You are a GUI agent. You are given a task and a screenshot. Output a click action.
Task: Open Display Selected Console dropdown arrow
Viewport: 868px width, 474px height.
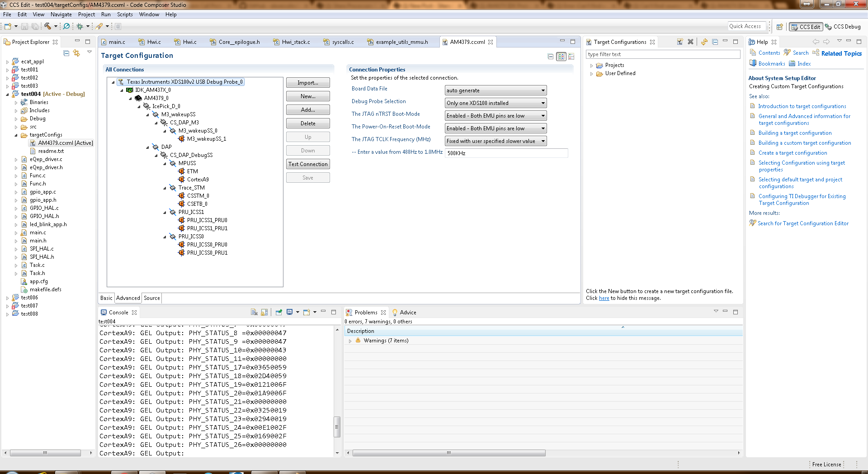point(297,312)
